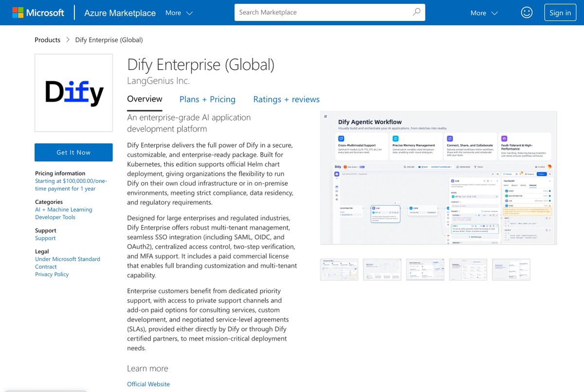Open the Official Website link
The height and width of the screenshot is (392, 584).
pyautogui.click(x=148, y=384)
